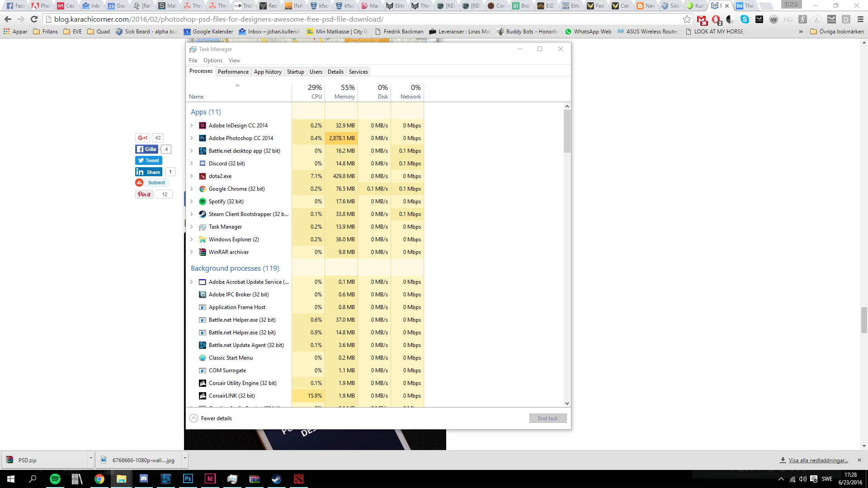Switch to the App history tab
This screenshot has width=868, height=488.
268,72
